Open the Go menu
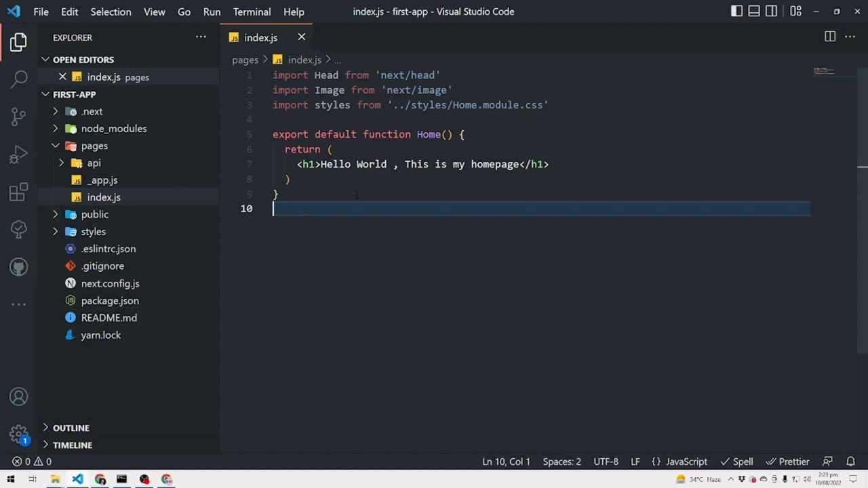The image size is (868, 488). pyautogui.click(x=184, y=12)
